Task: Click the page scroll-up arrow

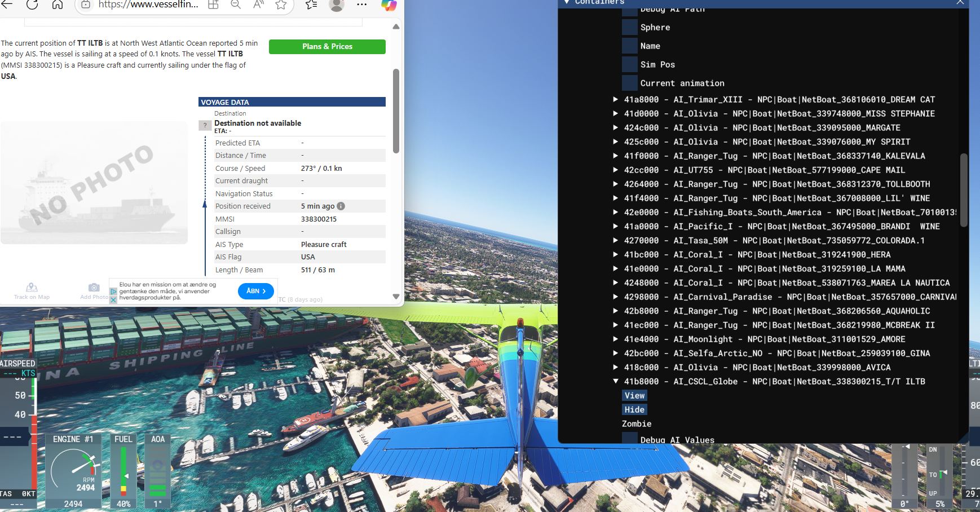Action: (x=396, y=27)
